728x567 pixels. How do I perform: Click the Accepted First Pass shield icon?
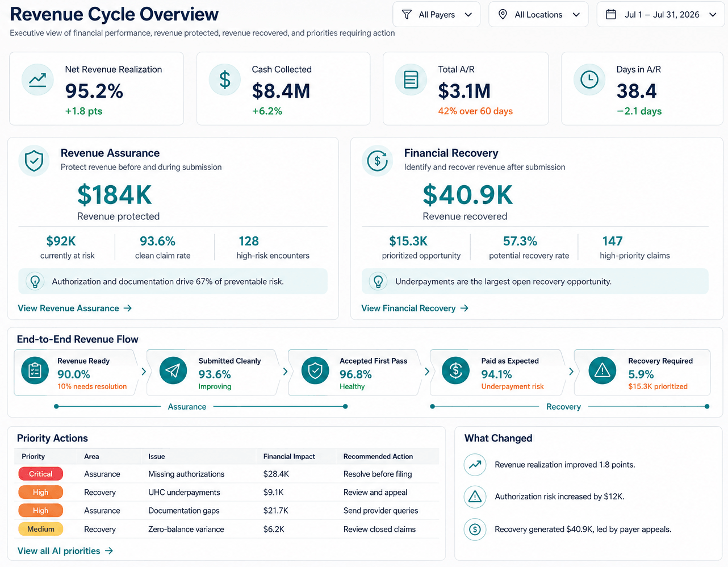[315, 371]
